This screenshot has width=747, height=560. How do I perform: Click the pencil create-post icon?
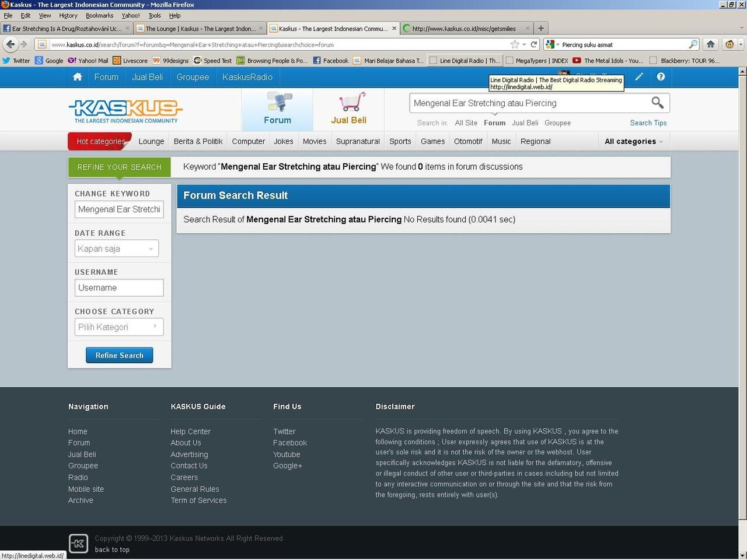[639, 76]
